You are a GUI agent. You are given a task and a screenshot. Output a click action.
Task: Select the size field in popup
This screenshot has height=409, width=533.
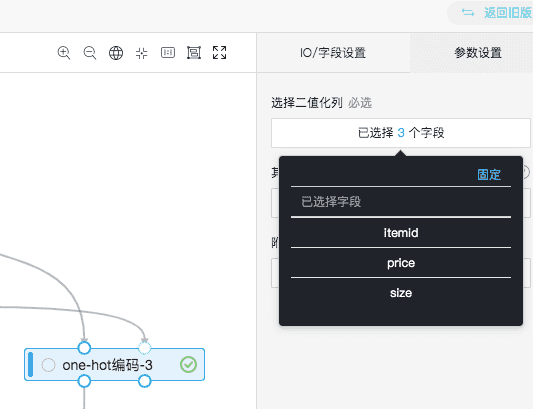click(401, 293)
